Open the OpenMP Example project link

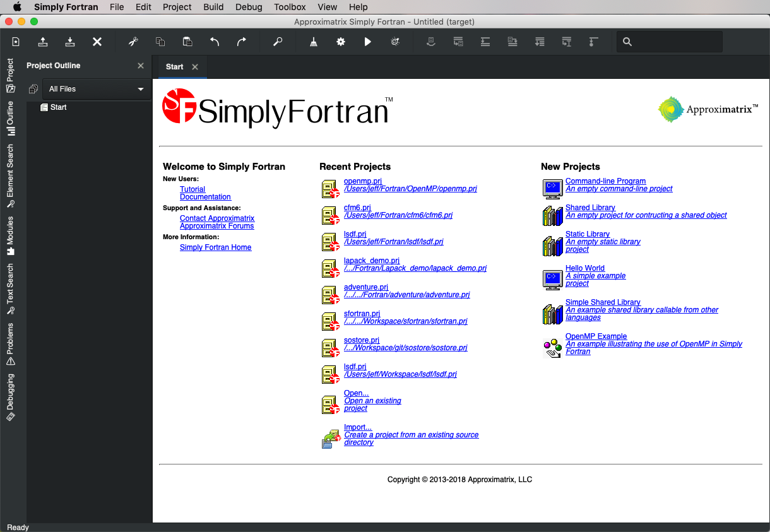pos(596,336)
